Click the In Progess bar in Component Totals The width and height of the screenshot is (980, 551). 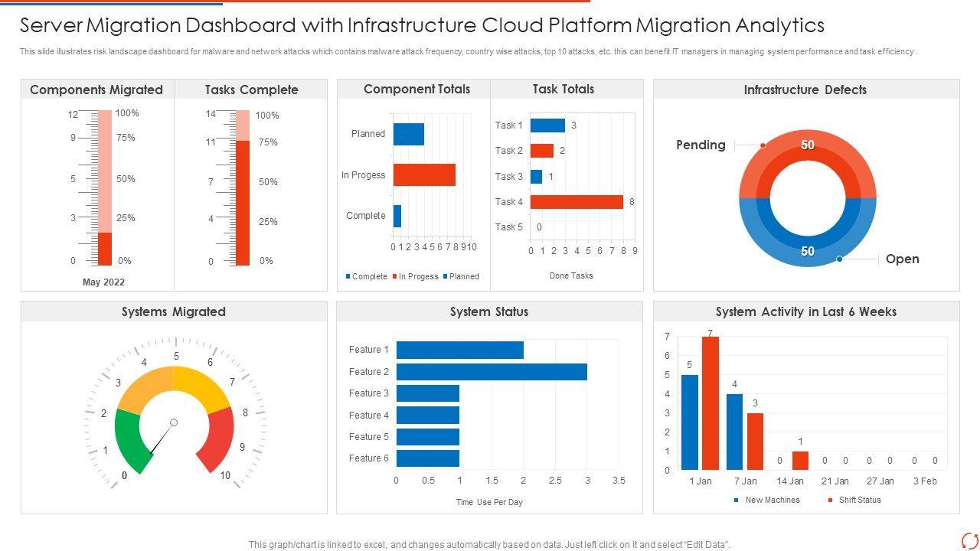(x=424, y=175)
